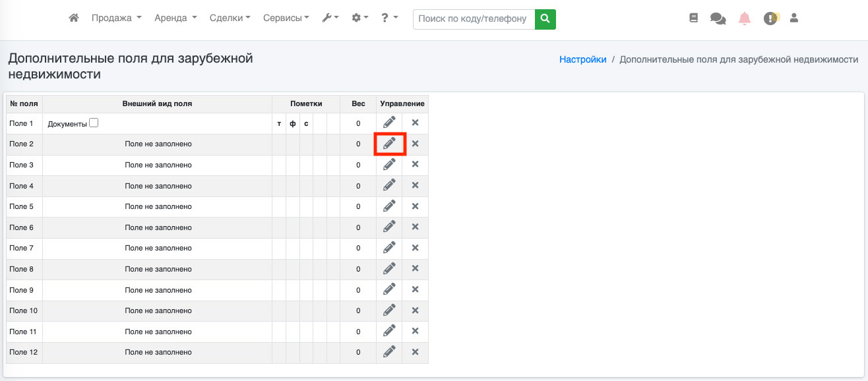
Task: Click the exclamation alert icon
Action: (x=770, y=18)
